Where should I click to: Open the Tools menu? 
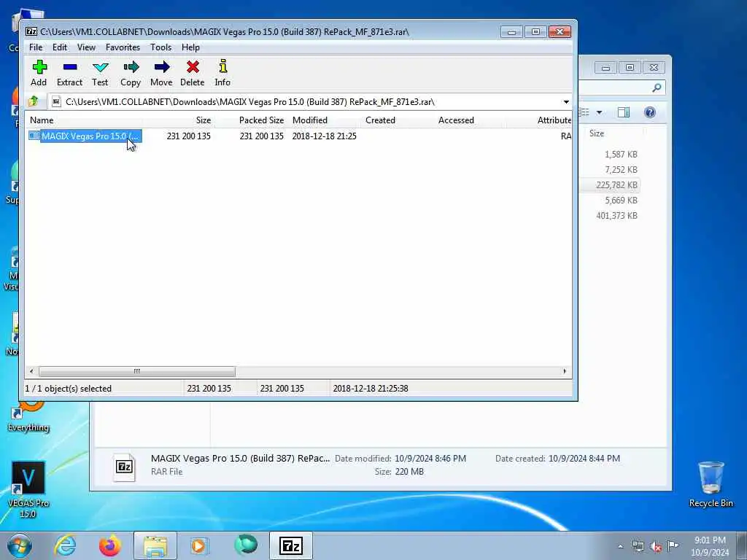click(x=160, y=47)
